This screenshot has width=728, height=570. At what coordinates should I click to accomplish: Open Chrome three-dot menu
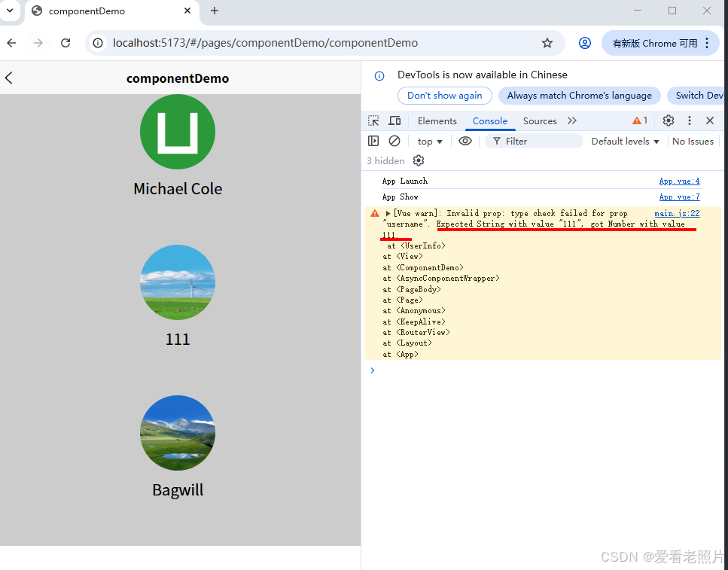tap(707, 43)
